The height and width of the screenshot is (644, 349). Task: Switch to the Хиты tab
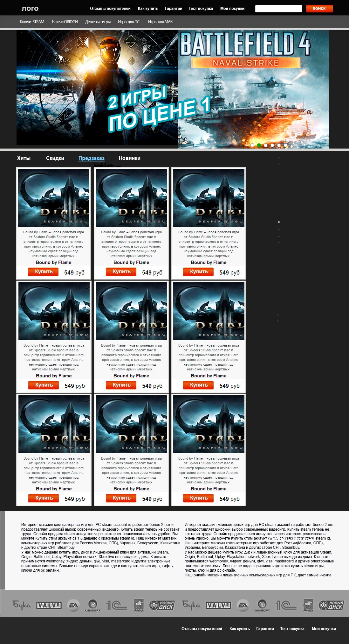point(24,158)
